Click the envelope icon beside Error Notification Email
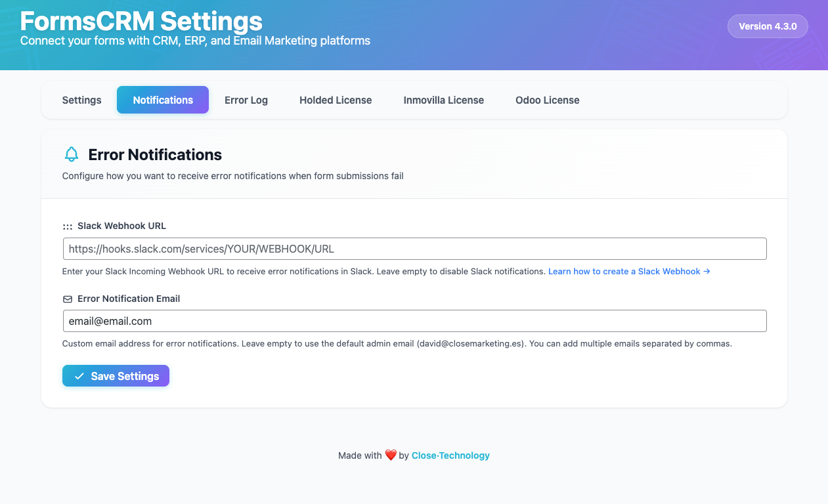This screenshot has width=828, height=504. coord(68,299)
